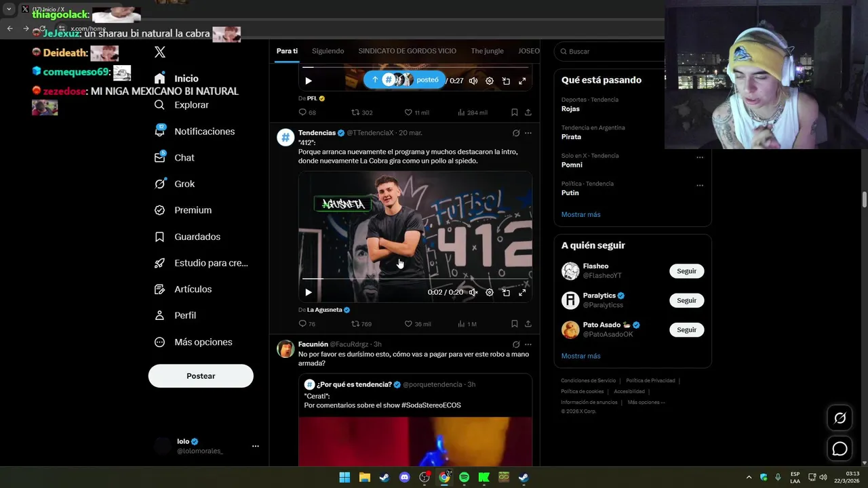Screen dimensions: 868x488
Task: Show hidden system tray icons
Action: tap(749, 477)
